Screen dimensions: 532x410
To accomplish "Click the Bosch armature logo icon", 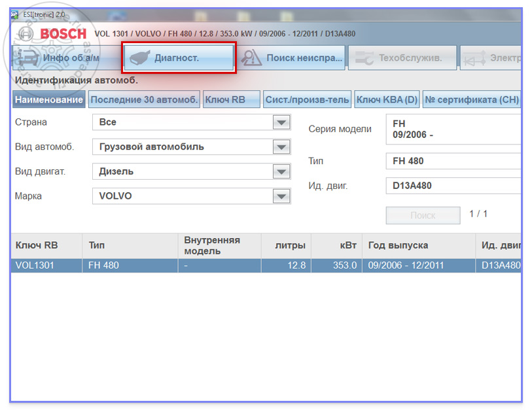I will pyautogui.click(x=26, y=33).
